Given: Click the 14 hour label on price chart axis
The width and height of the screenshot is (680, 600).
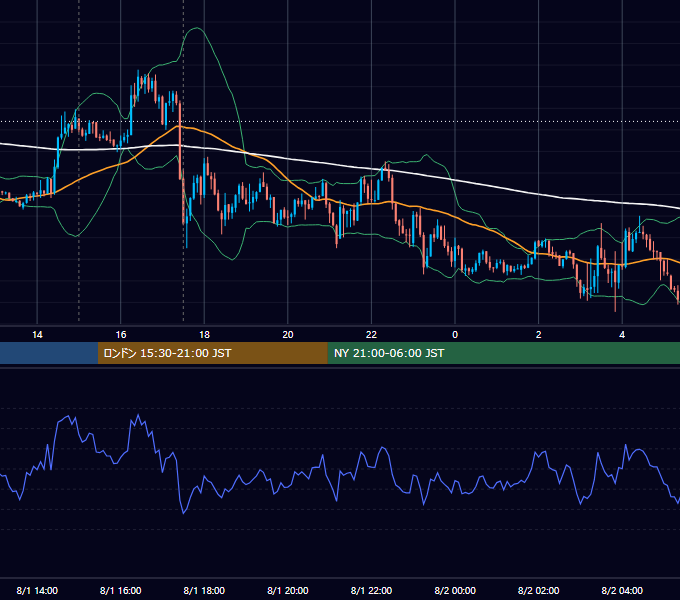Looking at the screenshot, I should click(37, 335).
